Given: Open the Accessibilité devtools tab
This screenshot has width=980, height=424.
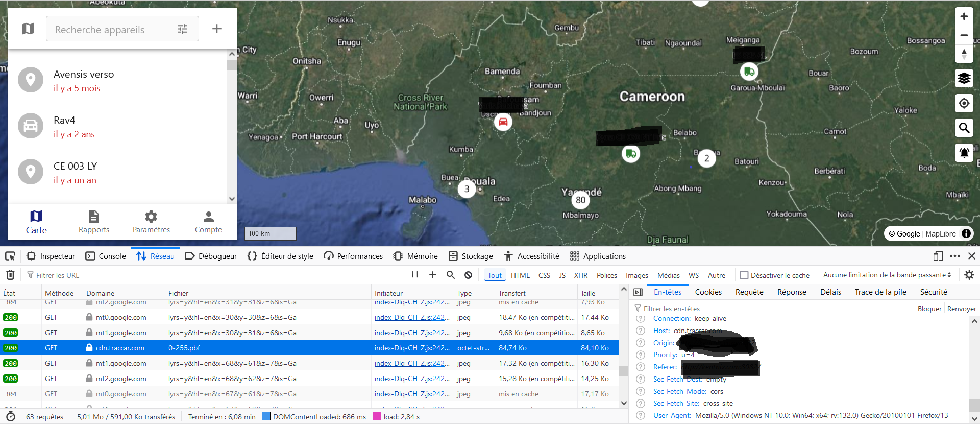Looking at the screenshot, I should click(x=531, y=256).
